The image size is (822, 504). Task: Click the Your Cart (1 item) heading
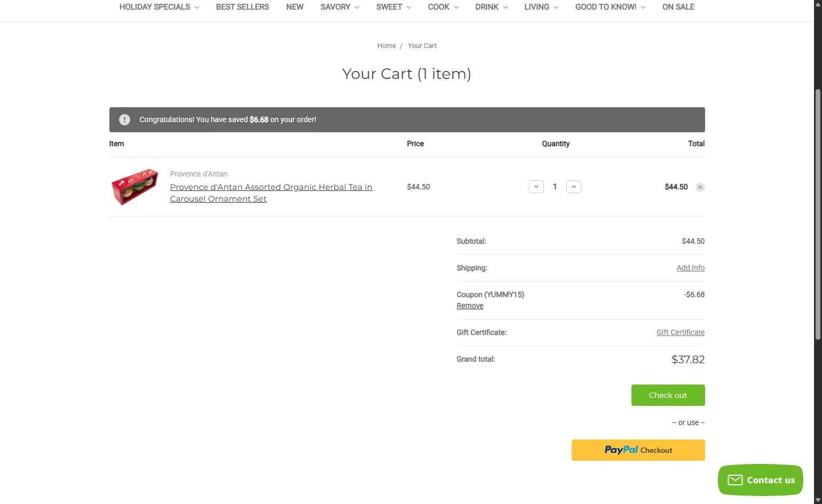point(407,74)
